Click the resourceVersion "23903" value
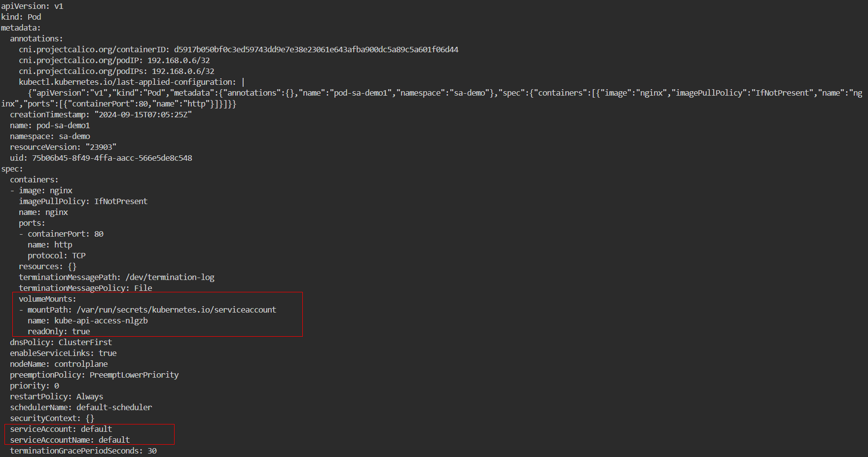 point(101,147)
